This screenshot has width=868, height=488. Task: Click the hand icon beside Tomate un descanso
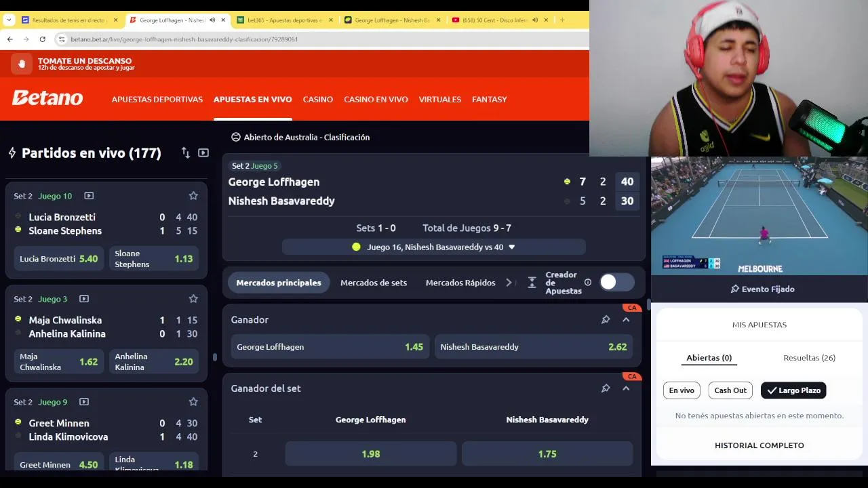coord(22,64)
